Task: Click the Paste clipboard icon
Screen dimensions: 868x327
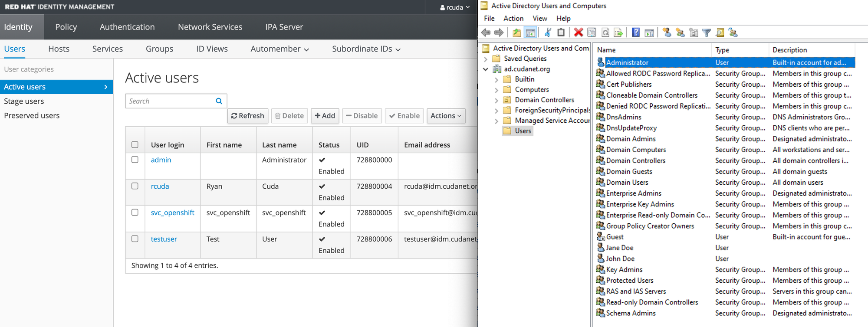Action: pos(561,33)
